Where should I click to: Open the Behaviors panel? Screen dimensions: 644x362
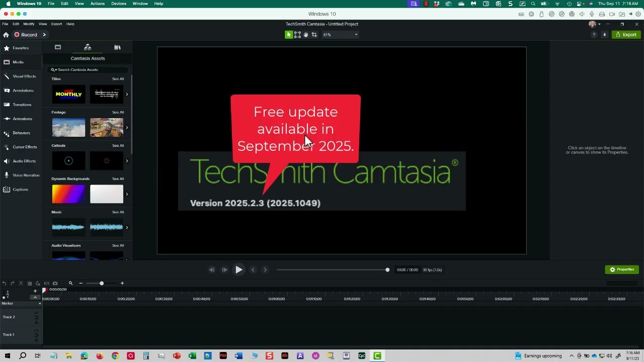[x=21, y=133]
